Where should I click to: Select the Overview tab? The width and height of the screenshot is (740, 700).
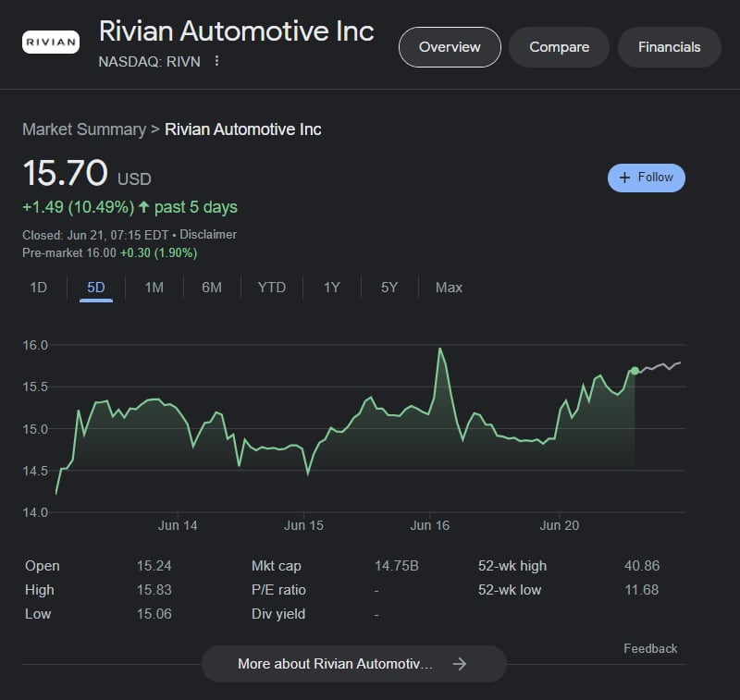(x=450, y=47)
